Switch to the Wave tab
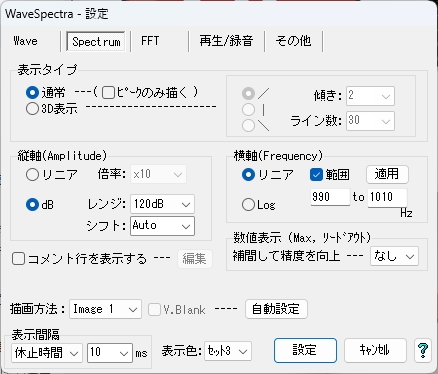Image resolution: width=438 pixels, height=374 pixels. pos(26,41)
